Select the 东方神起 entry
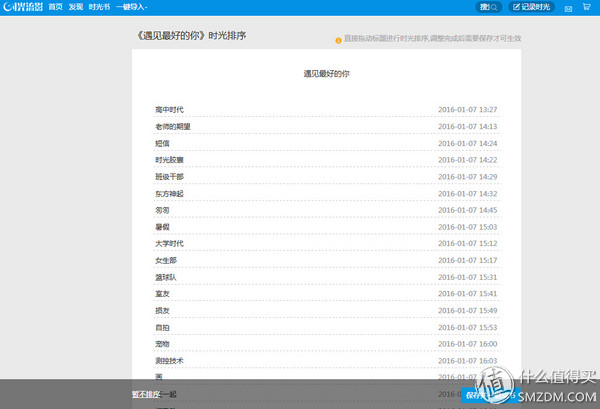This screenshot has height=409, width=600. pos(169,194)
